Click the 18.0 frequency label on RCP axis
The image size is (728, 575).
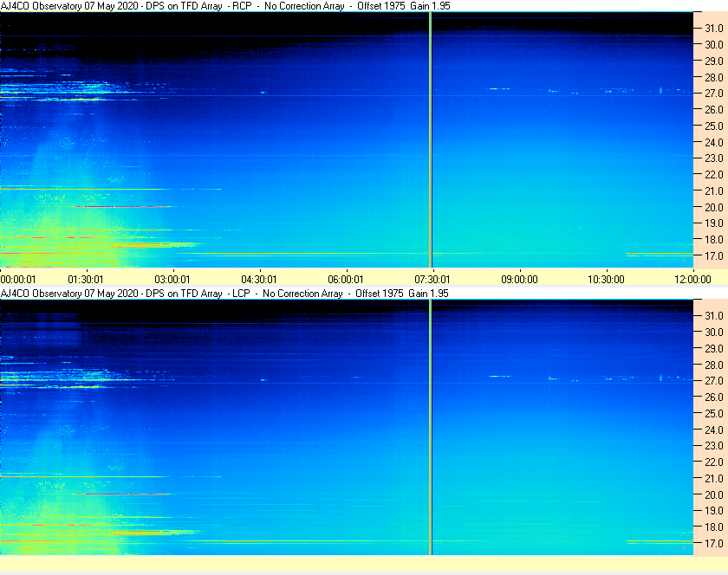coord(714,240)
